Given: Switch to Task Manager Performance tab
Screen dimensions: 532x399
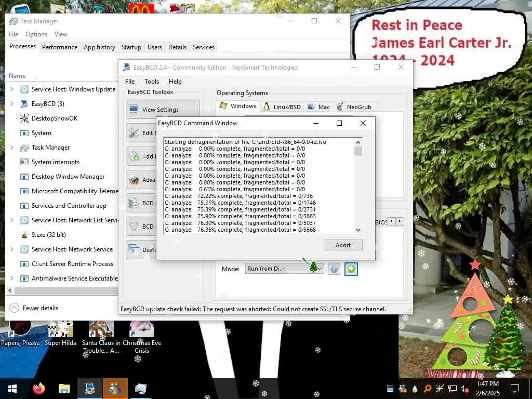Looking at the screenshot, I should tap(60, 47).
